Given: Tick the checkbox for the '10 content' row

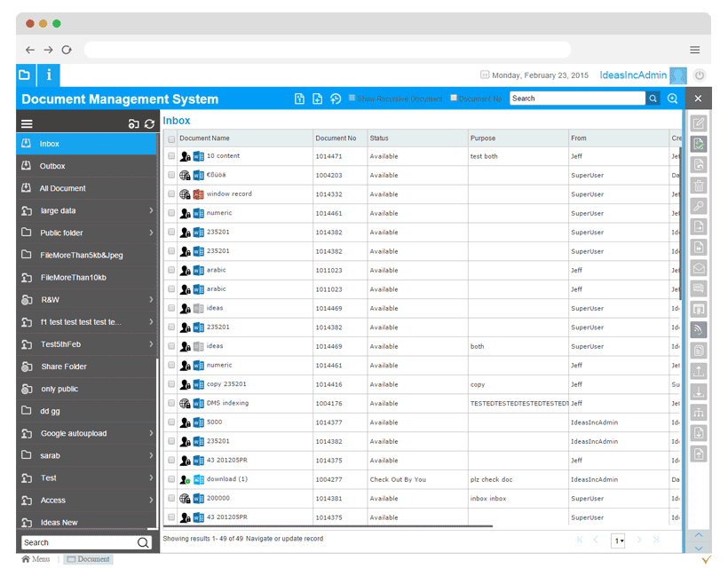Looking at the screenshot, I should coord(171,156).
